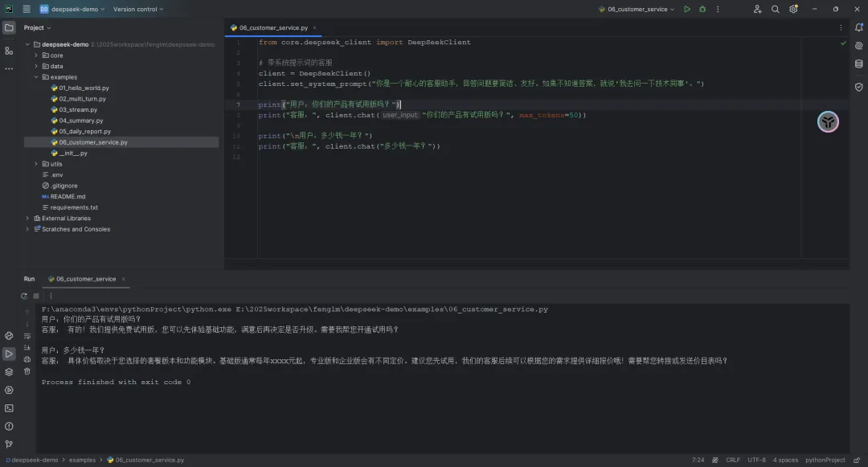Open the main hamburger menu
Screen dimensions: 868x467
coord(26,9)
